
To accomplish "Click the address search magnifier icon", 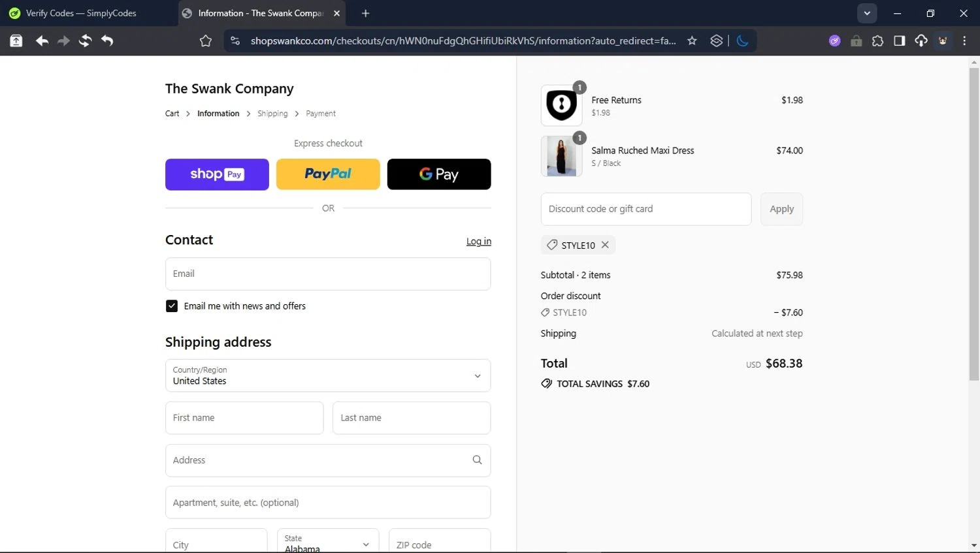I will (477, 460).
